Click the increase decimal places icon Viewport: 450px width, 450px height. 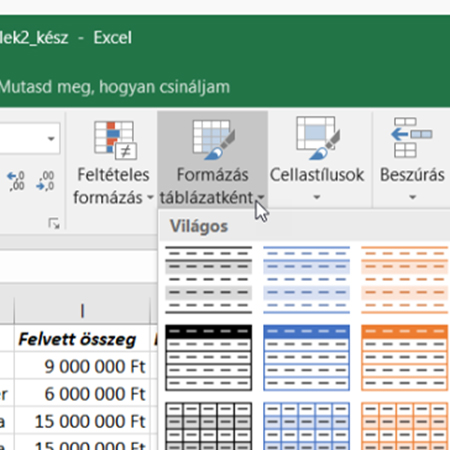[x=16, y=181]
